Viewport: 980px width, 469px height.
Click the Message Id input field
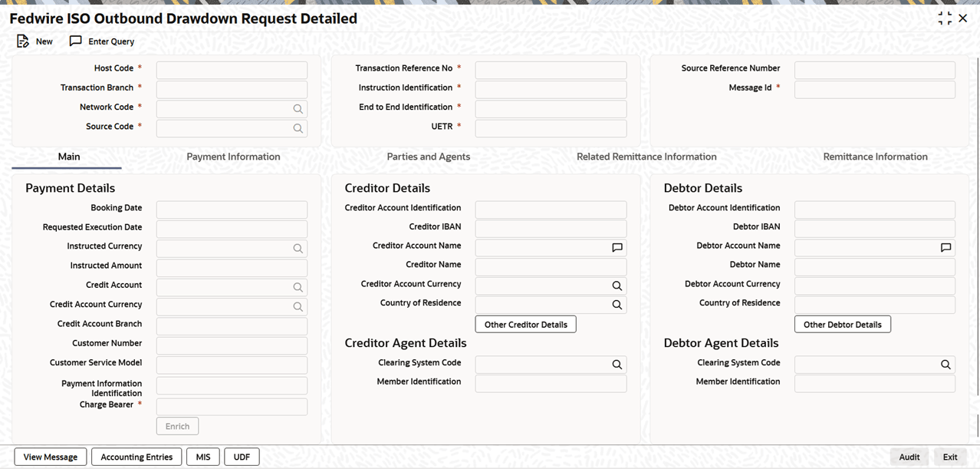[875, 89]
